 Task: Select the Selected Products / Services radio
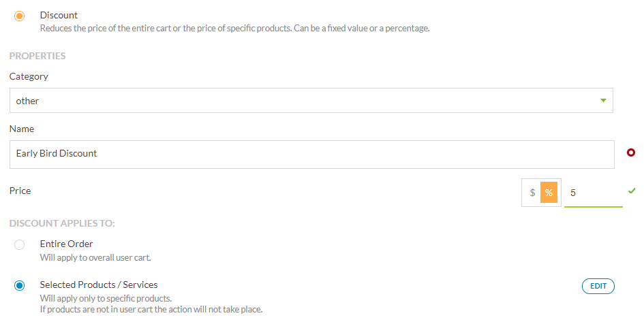pos(19,285)
